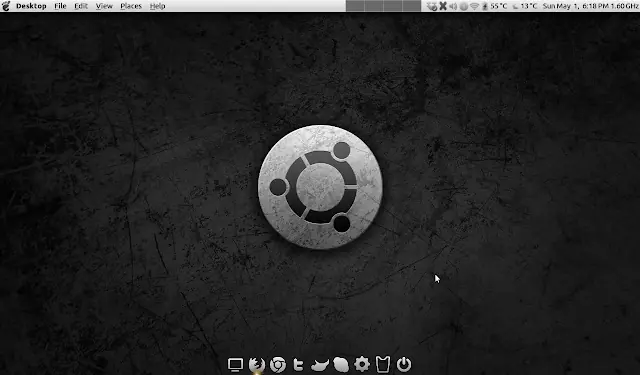
Task: Click the round gray tray icon beside volume
Action: tap(464, 6)
